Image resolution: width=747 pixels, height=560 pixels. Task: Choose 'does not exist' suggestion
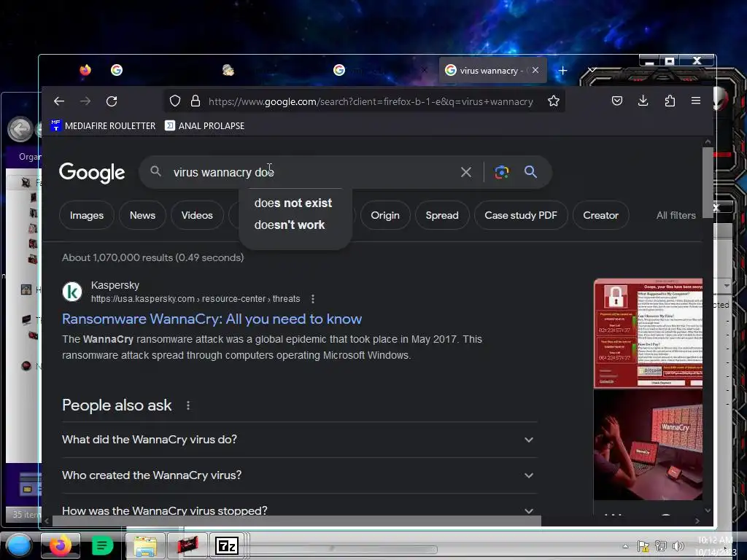pos(293,203)
